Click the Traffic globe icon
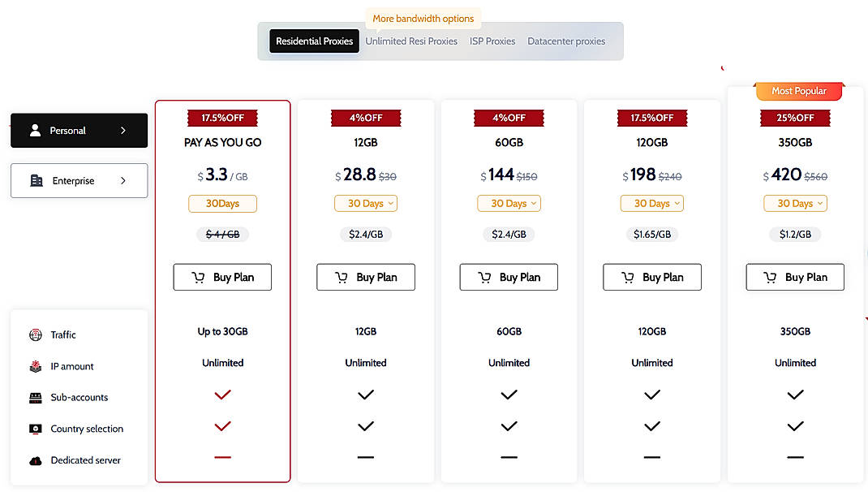 point(36,334)
